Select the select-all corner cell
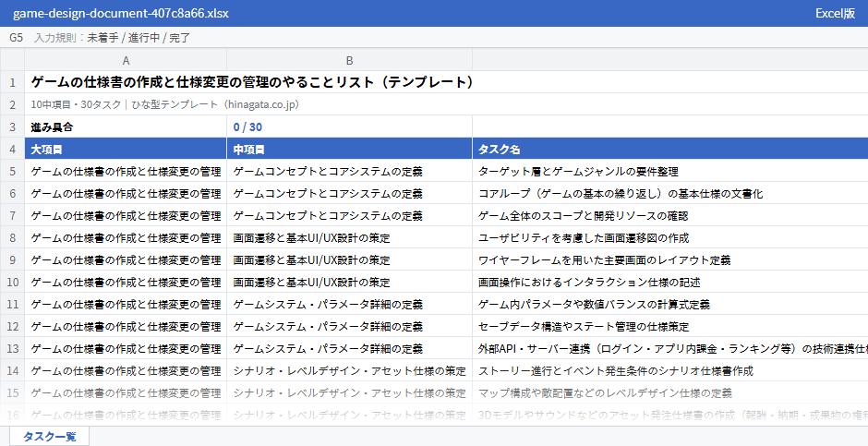 tap(12, 60)
